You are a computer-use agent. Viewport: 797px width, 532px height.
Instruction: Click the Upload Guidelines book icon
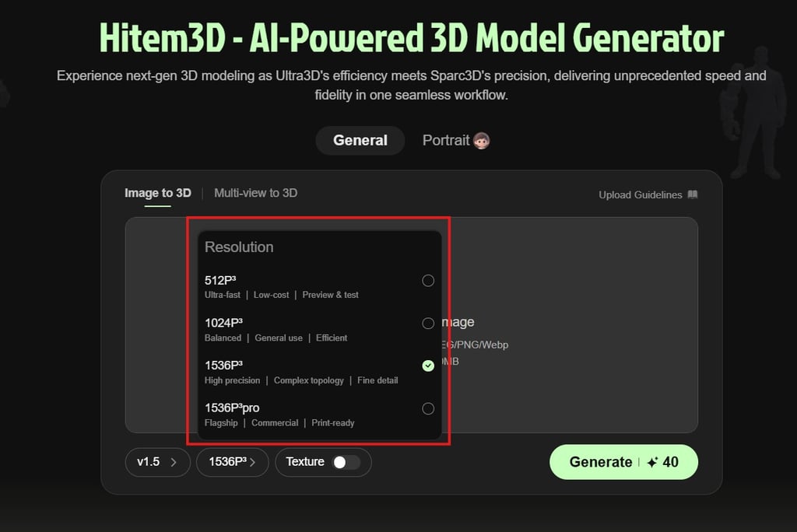click(x=693, y=194)
